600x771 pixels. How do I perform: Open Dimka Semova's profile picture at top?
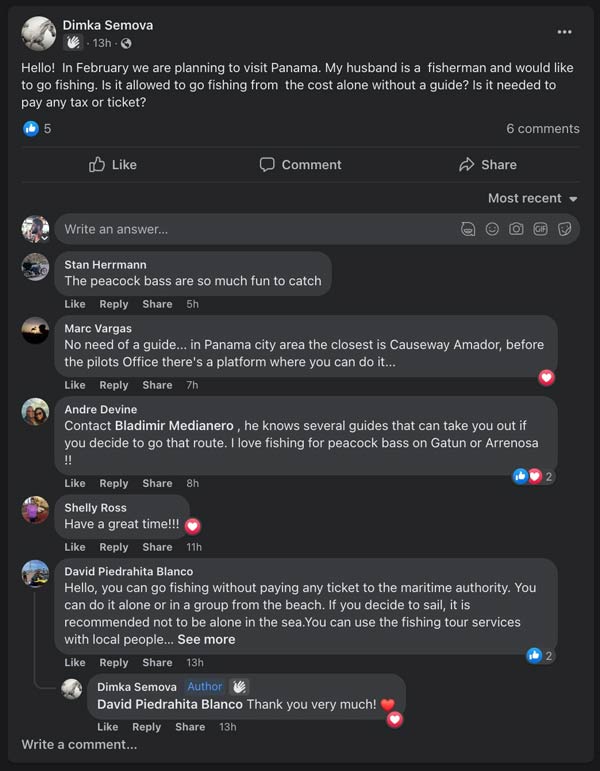coord(38,33)
